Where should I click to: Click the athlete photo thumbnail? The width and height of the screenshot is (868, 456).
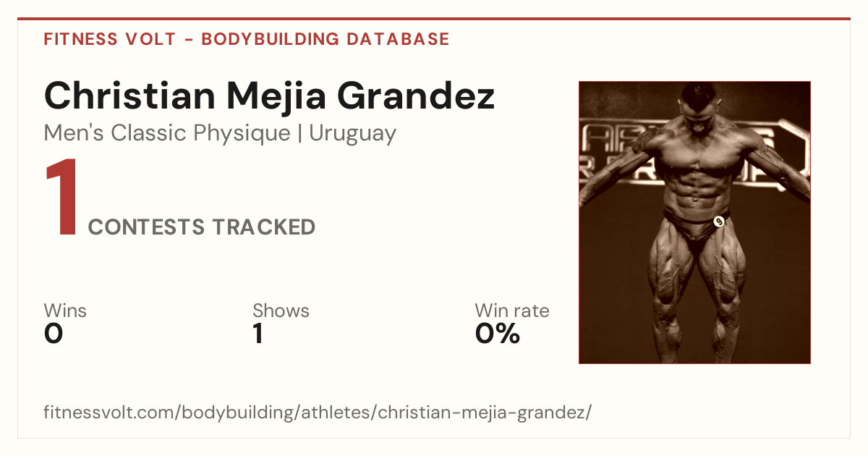coord(694,222)
